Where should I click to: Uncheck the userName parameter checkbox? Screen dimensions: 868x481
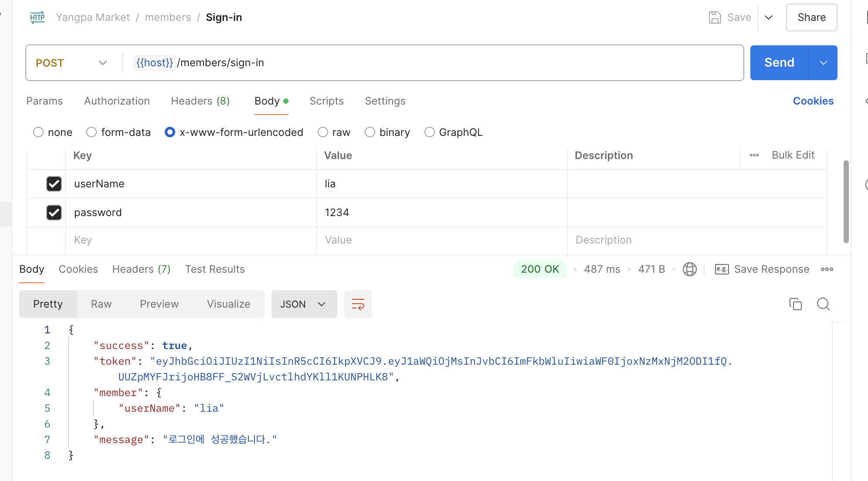coord(54,184)
